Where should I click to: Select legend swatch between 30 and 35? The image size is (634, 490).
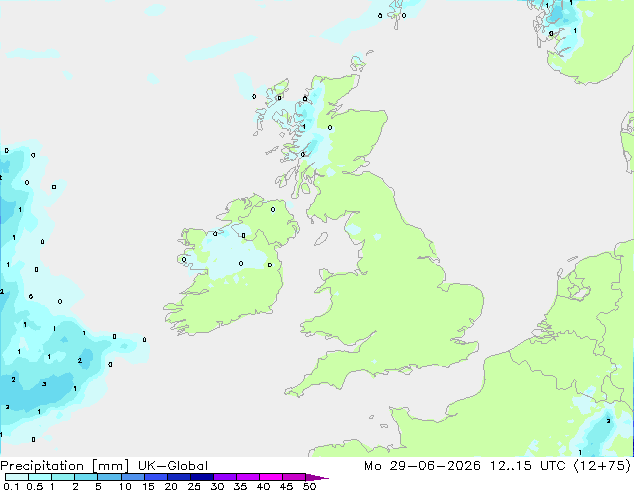click(224, 477)
